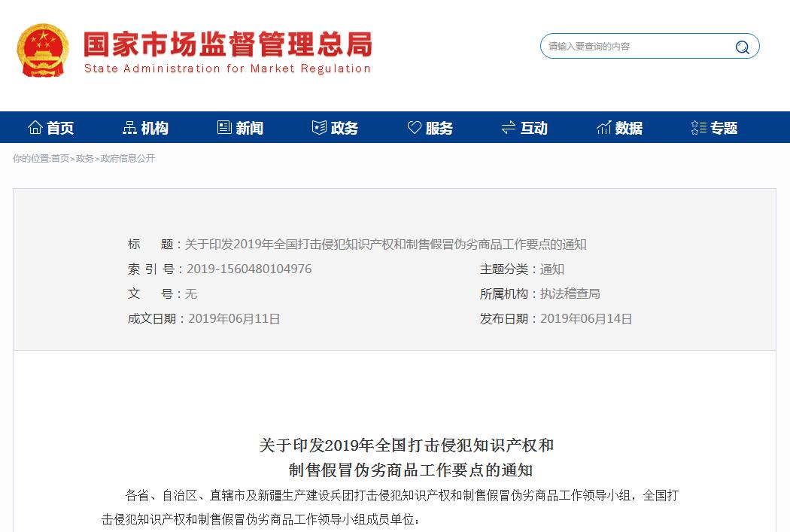The width and height of the screenshot is (790, 532).
Task: Open the 政府信息公开 breadcrumb link
Action: (127, 159)
